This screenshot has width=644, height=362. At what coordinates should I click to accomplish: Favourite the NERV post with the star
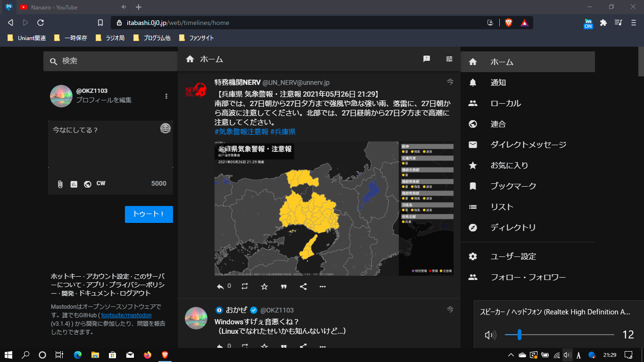tap(264, 286)
